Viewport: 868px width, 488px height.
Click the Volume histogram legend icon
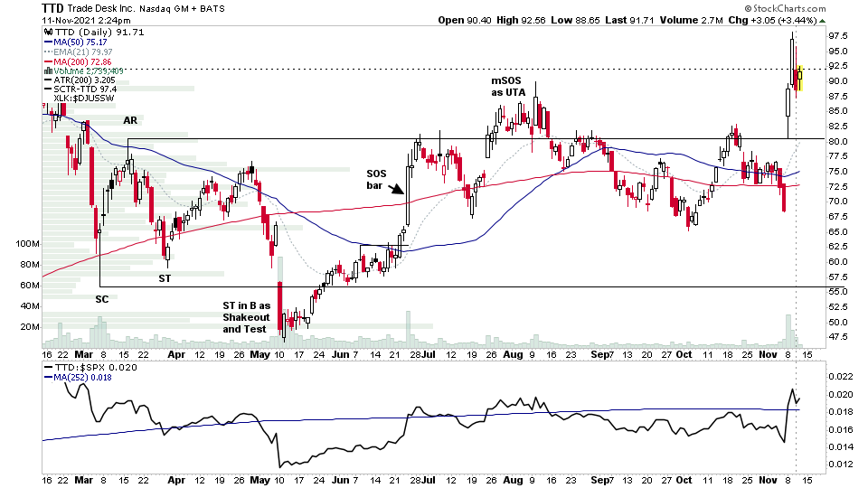click(x=48, y=70)
